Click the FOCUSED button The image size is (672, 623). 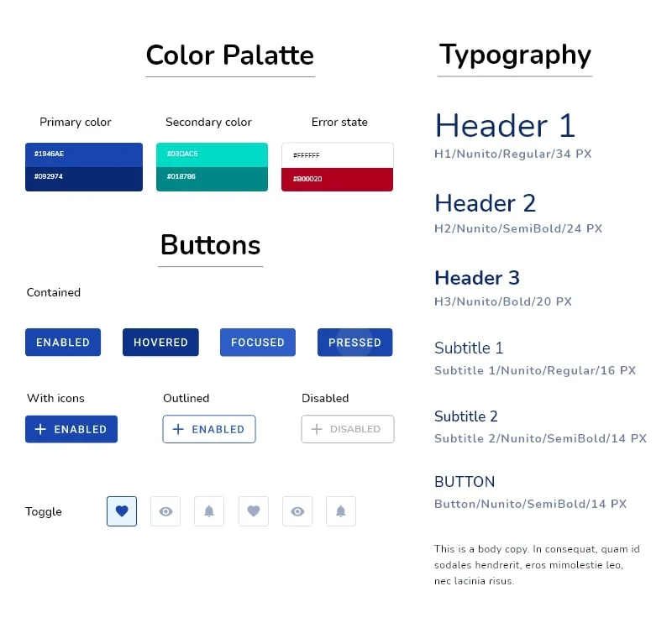click(257, 343)
